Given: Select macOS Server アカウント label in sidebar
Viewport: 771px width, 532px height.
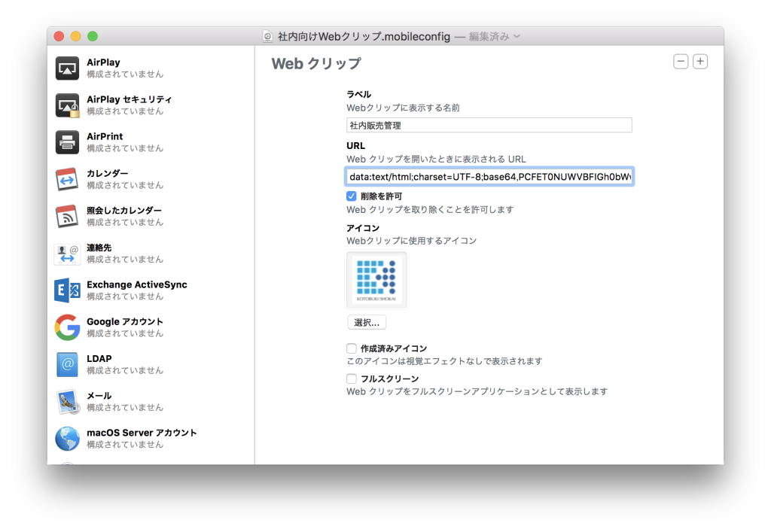Looking at the screenshot, I should coord(142,433).
